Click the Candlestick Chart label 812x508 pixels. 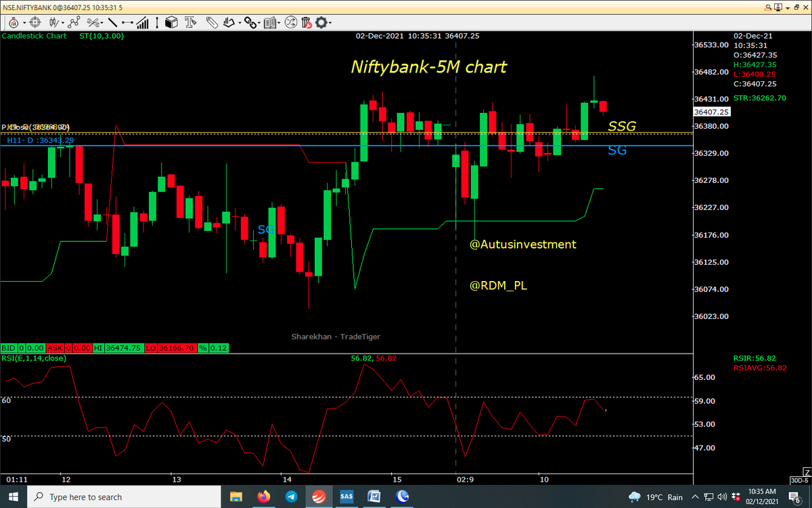tap(33, 36)
